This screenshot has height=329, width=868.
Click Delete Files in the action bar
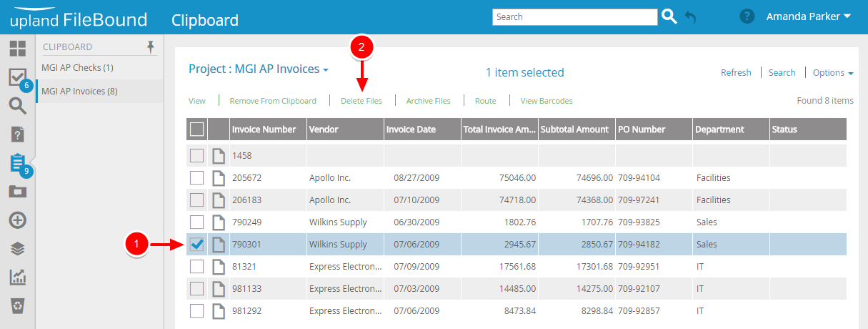click(x=361, y=101)
